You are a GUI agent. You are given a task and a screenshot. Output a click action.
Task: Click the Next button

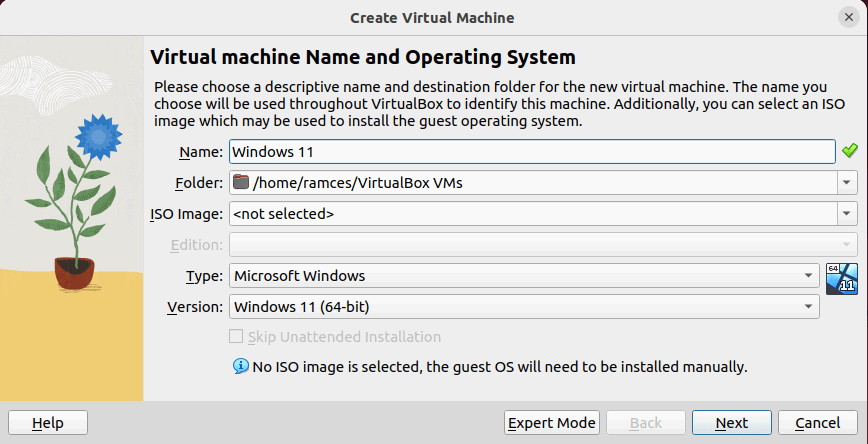coord(731,423)
